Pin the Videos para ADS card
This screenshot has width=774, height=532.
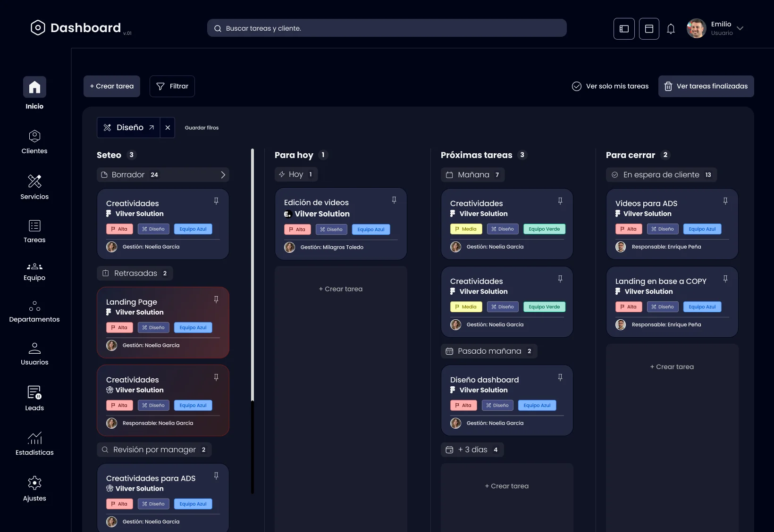point(725,201)
